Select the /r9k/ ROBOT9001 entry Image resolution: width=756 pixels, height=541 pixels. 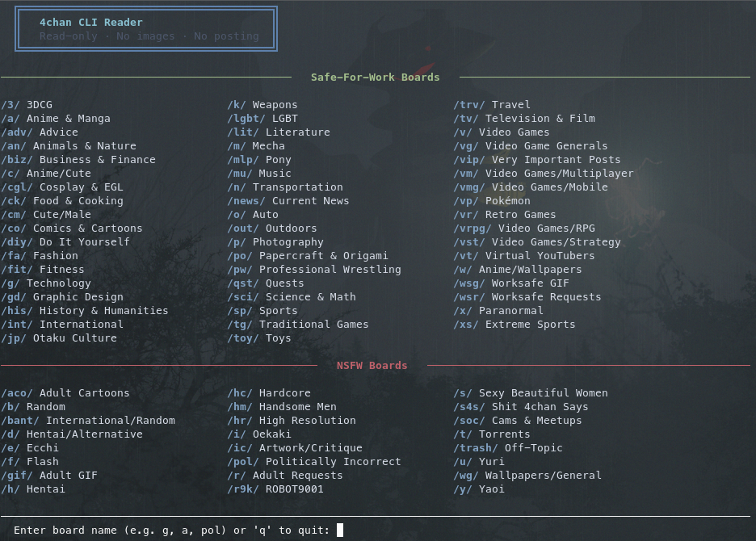pos(275,489)
